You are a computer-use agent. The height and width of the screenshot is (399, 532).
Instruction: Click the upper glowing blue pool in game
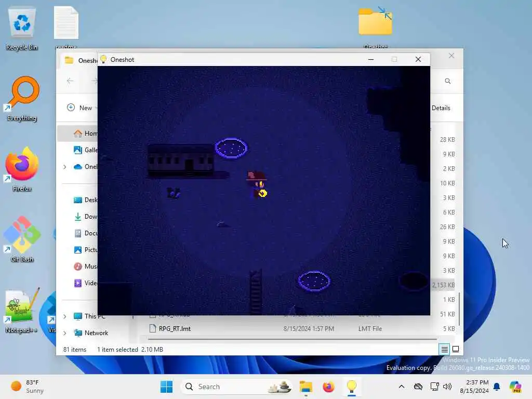[x=231, y=148]
